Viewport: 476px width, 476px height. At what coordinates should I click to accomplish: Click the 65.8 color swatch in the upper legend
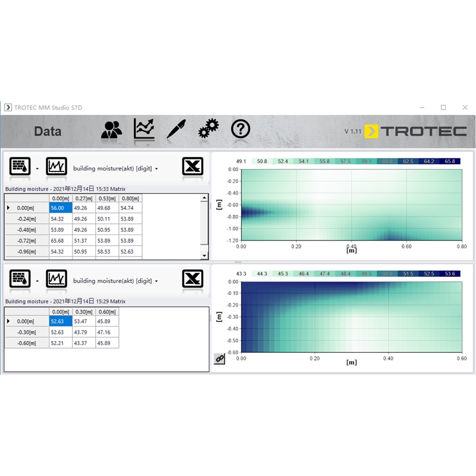[450, 161]
